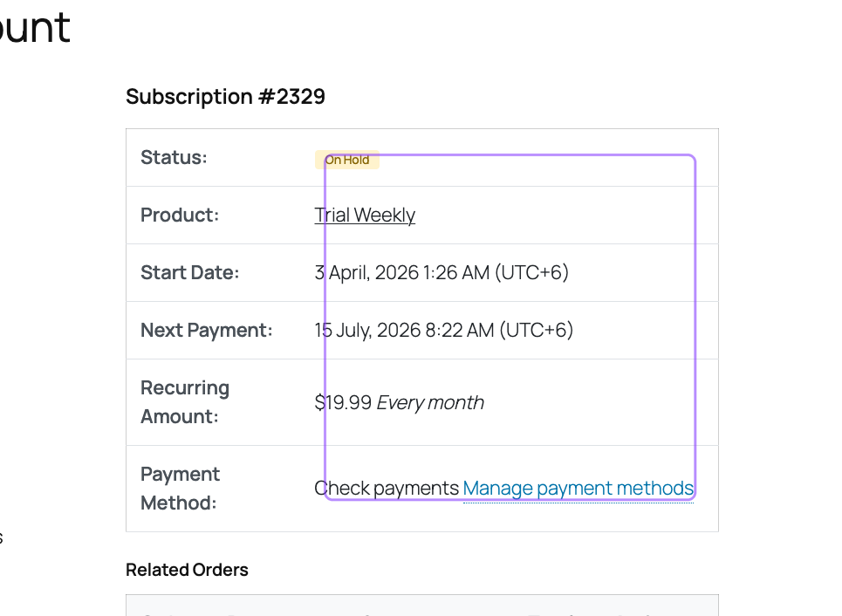Select the $19.99 Every month amount

tap(399, 402)
